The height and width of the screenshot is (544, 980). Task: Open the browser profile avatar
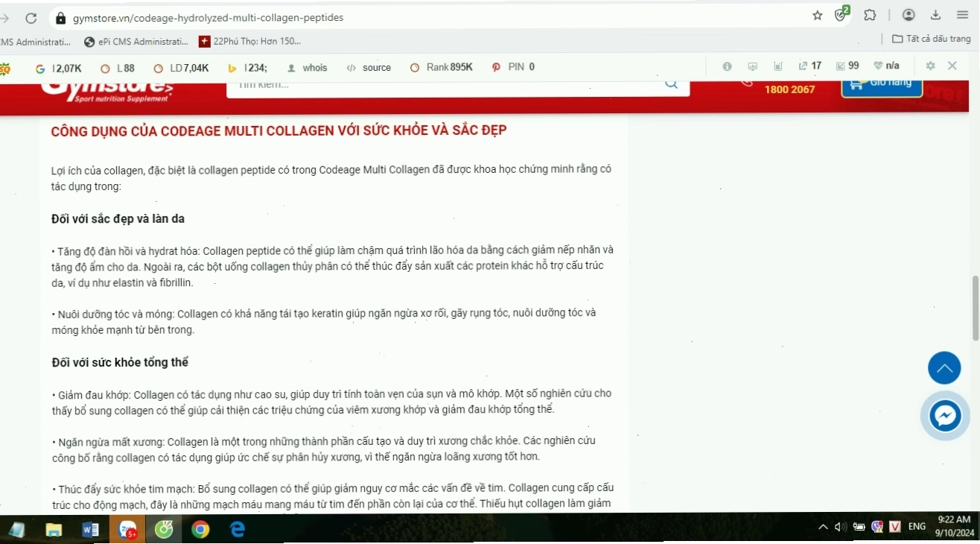coord(909,16)
